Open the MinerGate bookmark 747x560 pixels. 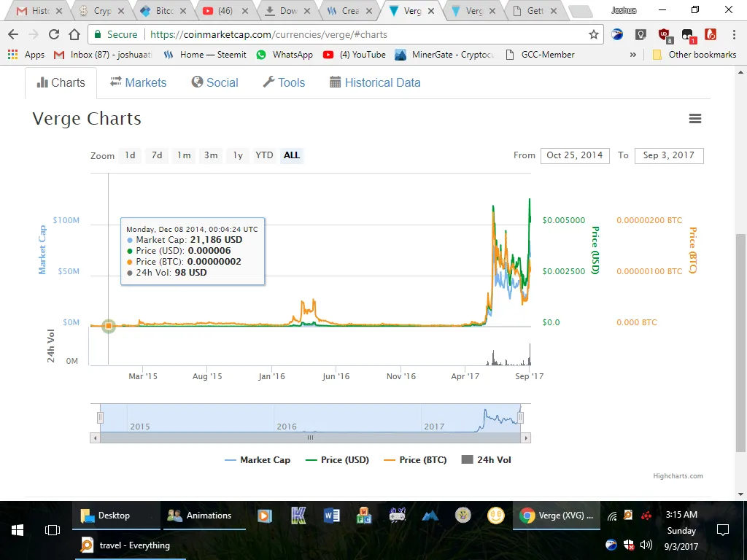[445, 55]
